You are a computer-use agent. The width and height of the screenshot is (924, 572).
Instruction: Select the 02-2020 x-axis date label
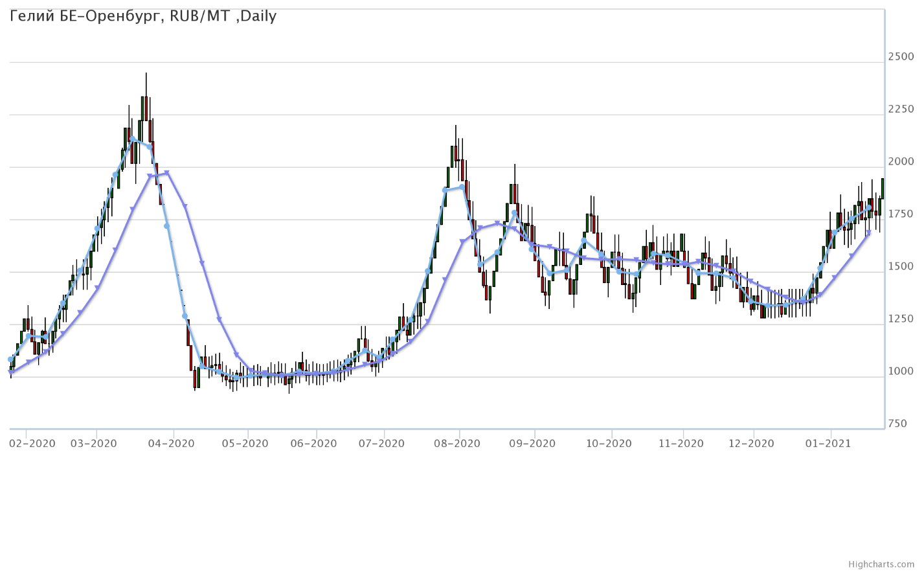point(32,444)
